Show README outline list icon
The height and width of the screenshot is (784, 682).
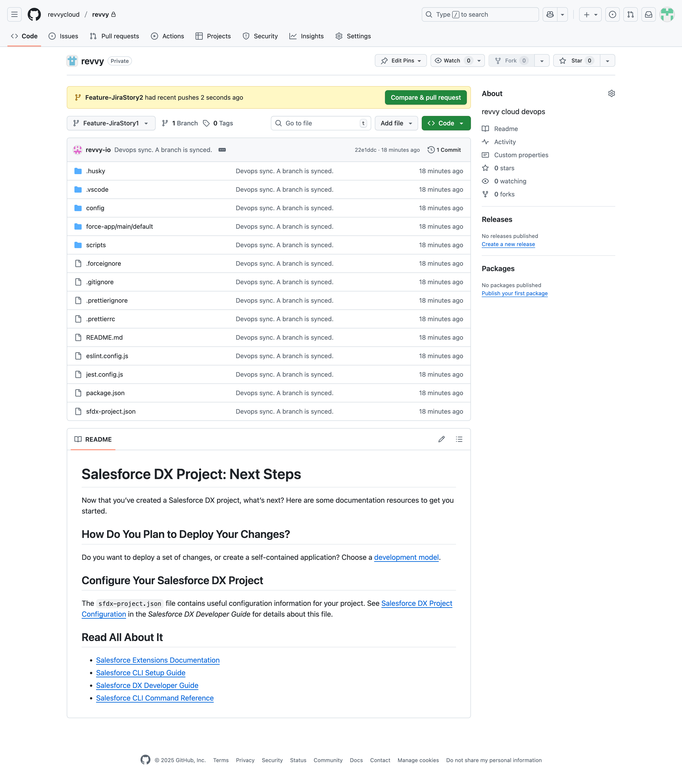coord(459,439)
